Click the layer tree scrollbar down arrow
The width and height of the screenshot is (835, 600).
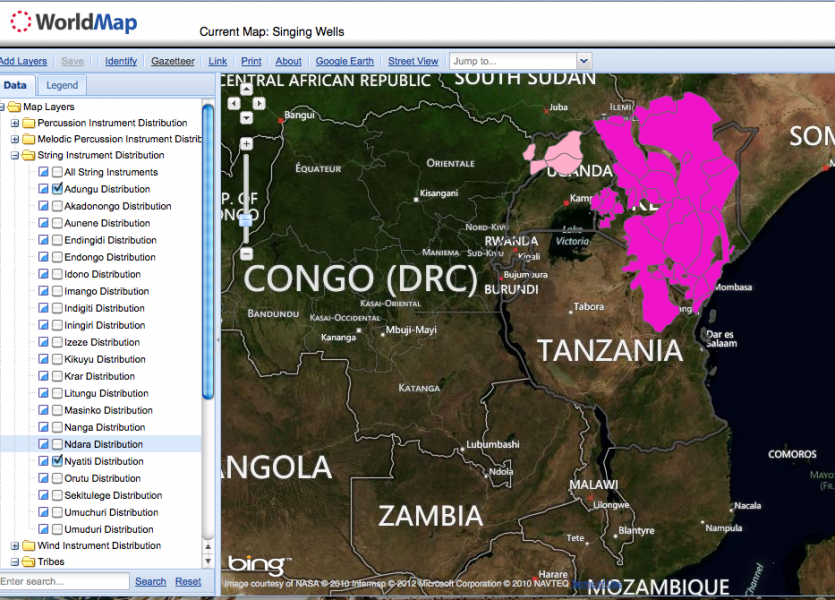208,561
